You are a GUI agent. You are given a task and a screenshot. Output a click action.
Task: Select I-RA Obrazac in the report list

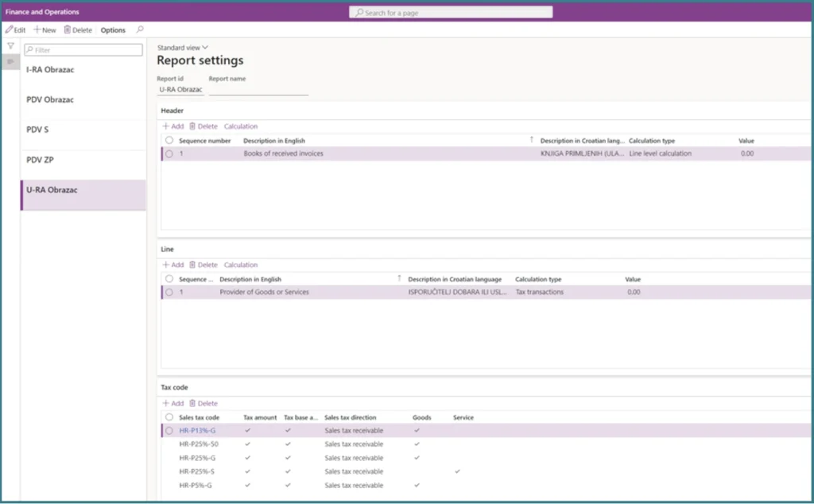(83, 75)
